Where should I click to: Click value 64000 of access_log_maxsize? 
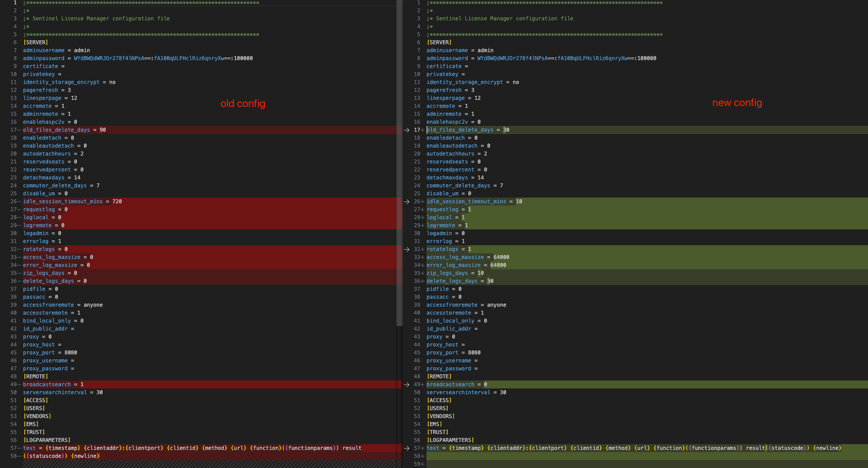[x=501, y=257]
